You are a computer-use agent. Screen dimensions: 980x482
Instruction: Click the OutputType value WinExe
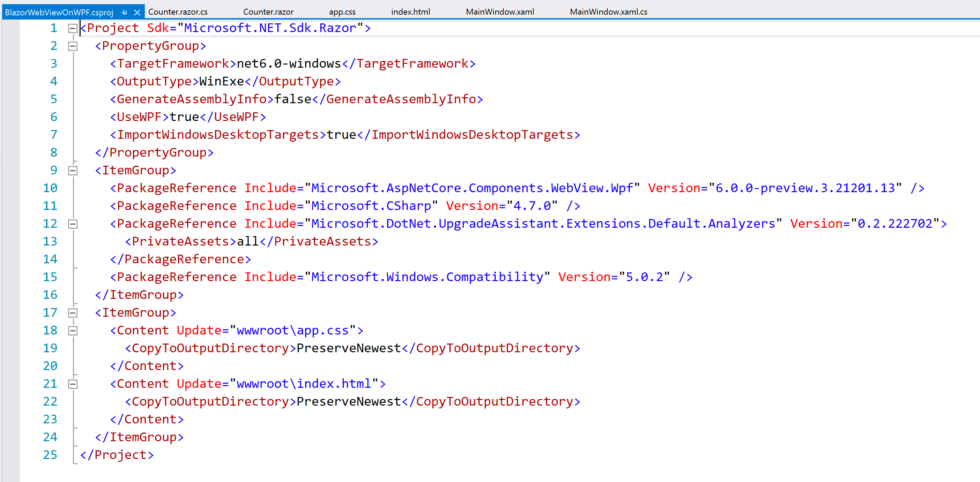pos(221,81)
